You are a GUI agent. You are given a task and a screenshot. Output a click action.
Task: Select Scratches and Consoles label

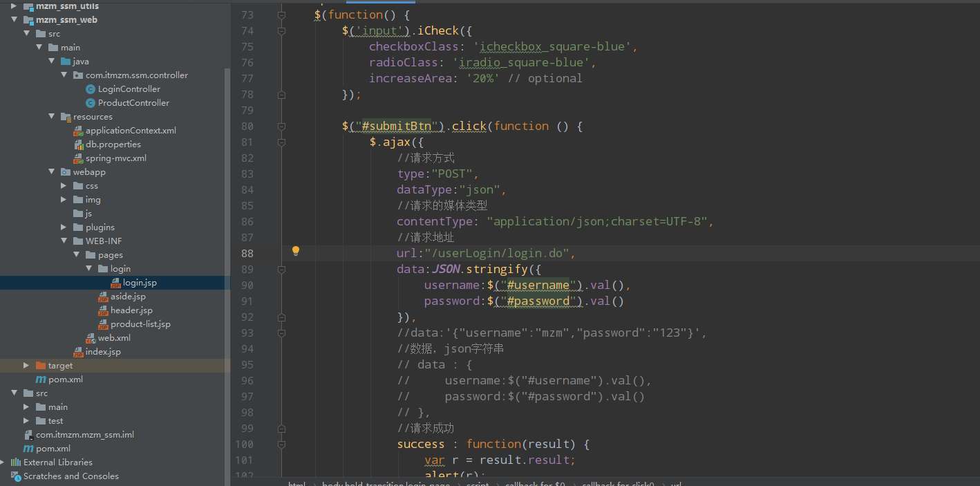click(x=71, y=476)
